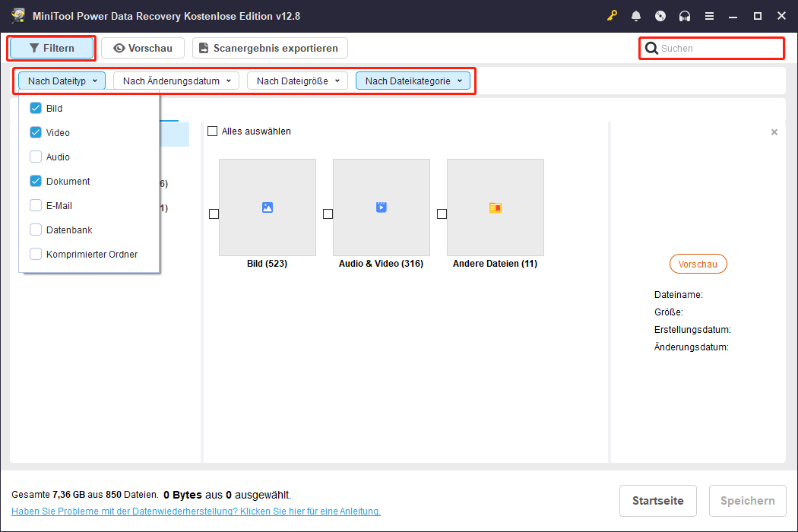Click the magnifier icon in the search bar

(x=652, y=48)
